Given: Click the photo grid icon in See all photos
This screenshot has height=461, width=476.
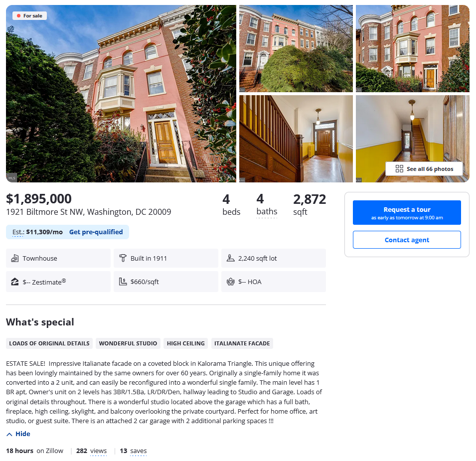Looking at the screenshot, I should click(x=399, y=169).
